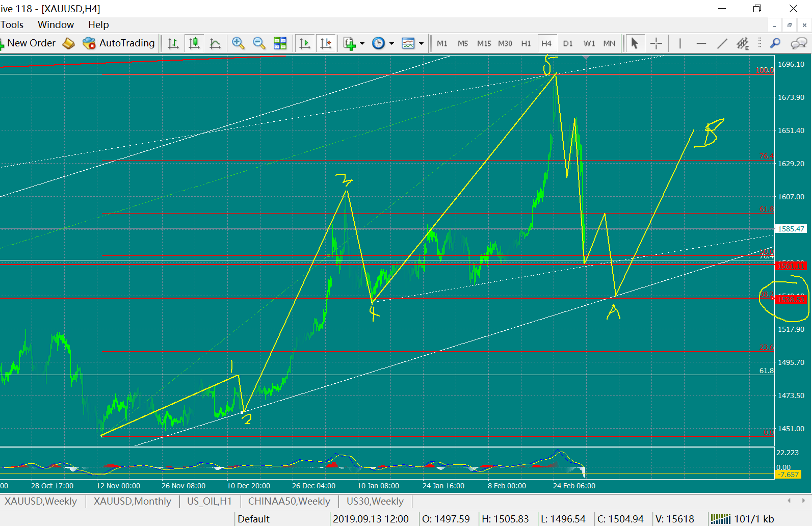Click the C: 1504.94 close price

click(620, 519)
